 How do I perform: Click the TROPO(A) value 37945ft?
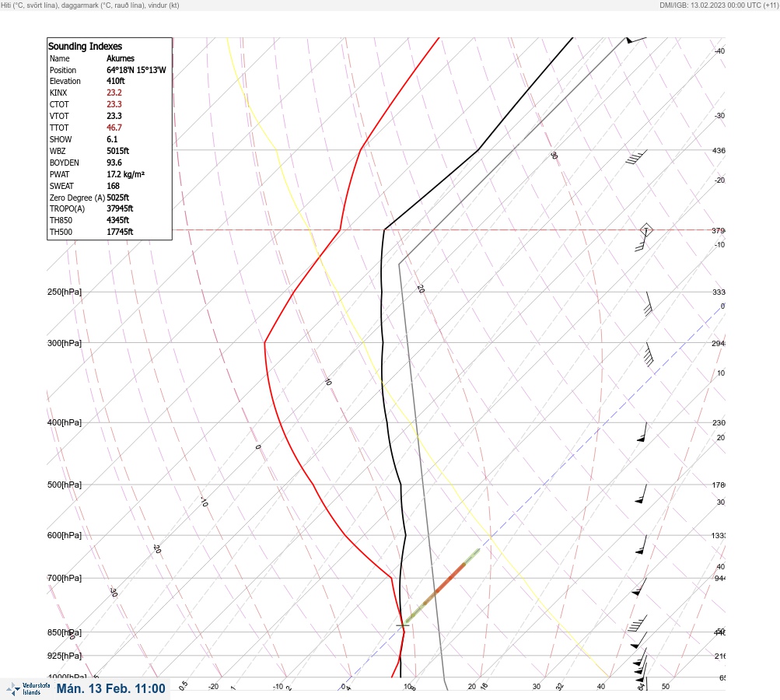(120, 208)
